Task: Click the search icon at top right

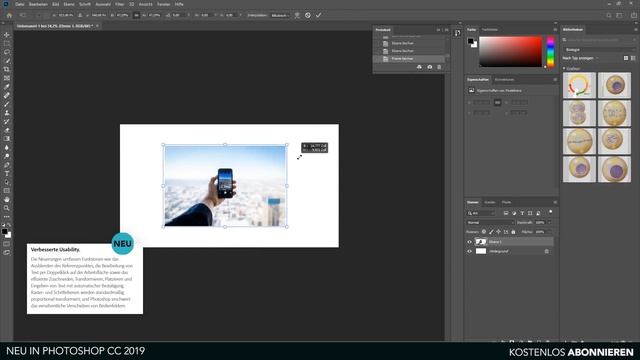Action: coord(609,15)
